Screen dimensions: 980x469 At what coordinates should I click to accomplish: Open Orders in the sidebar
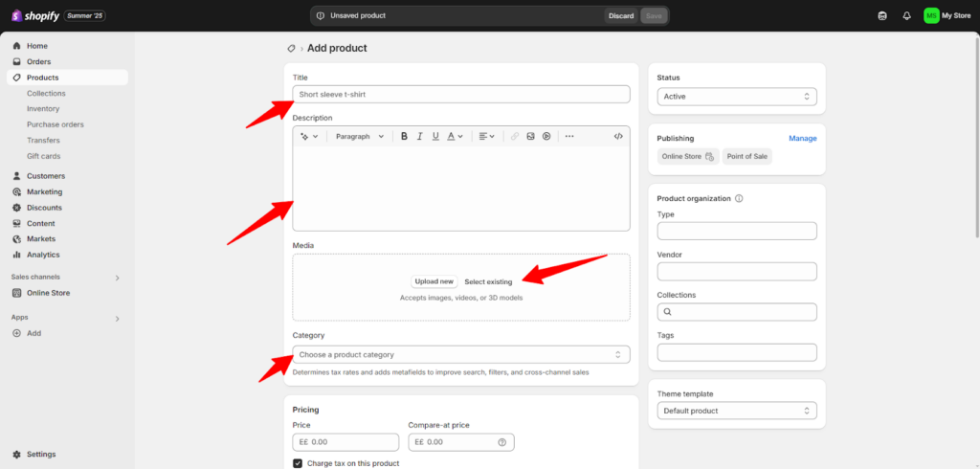[x=38, y=62]
